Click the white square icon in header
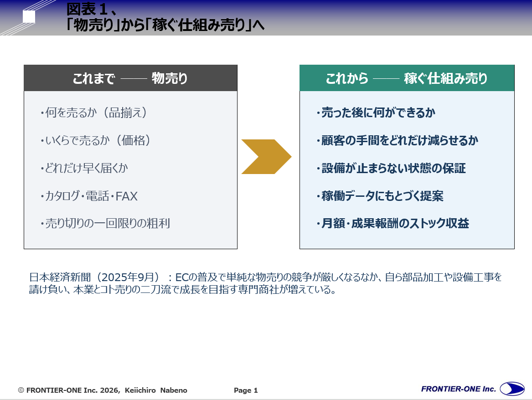The image size is (532, 400). click(29, 16)
